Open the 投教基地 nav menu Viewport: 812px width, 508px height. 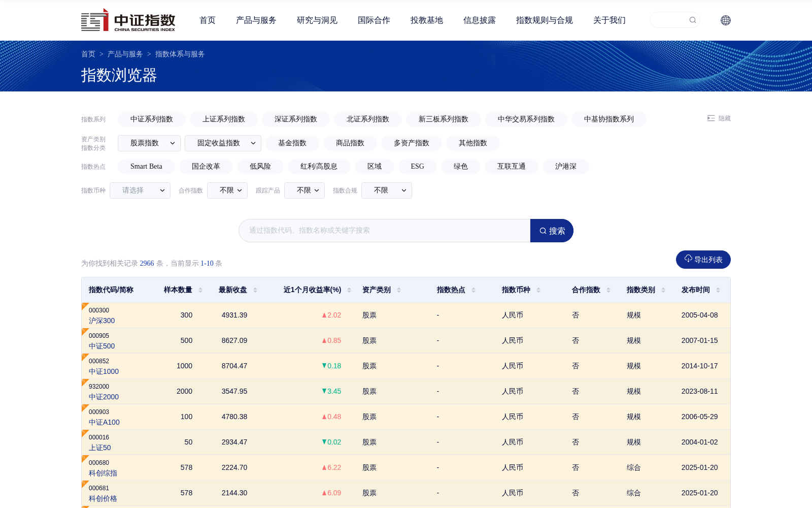427,20
